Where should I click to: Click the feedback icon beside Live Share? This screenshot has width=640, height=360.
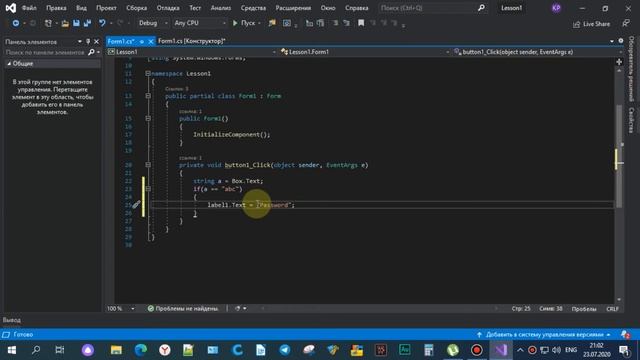pos(626,24)
